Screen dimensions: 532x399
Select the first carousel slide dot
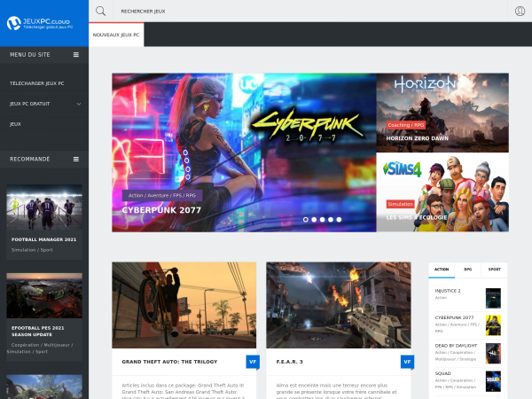pos(306,219)
